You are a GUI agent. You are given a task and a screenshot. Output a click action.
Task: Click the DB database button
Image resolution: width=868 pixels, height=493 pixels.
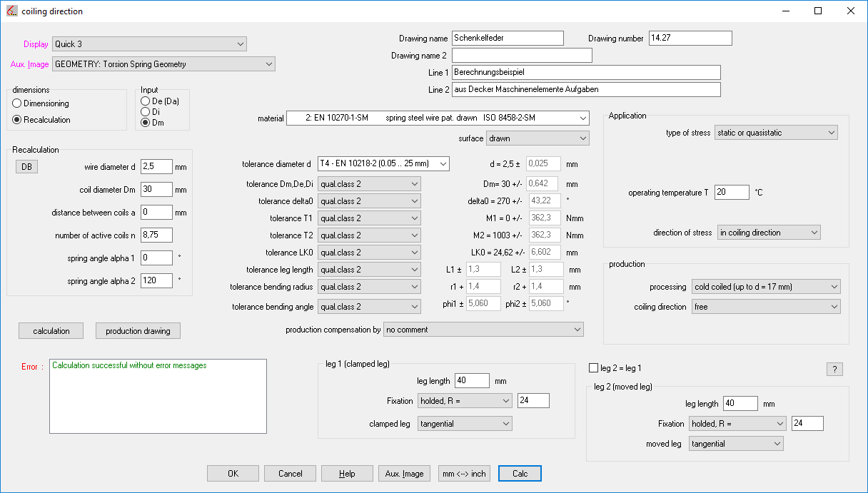coord(26,166)
